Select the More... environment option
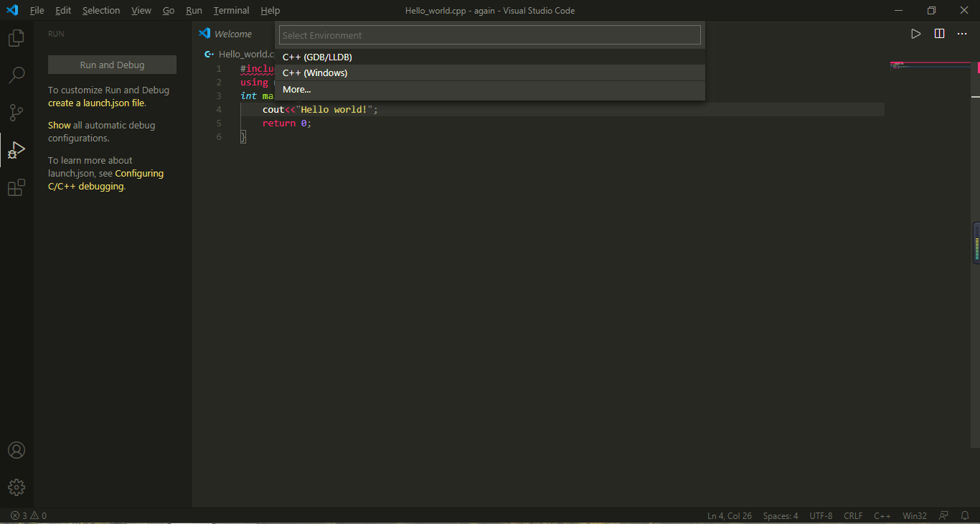Viewport: 980px width, 524px height. (490, 89)
